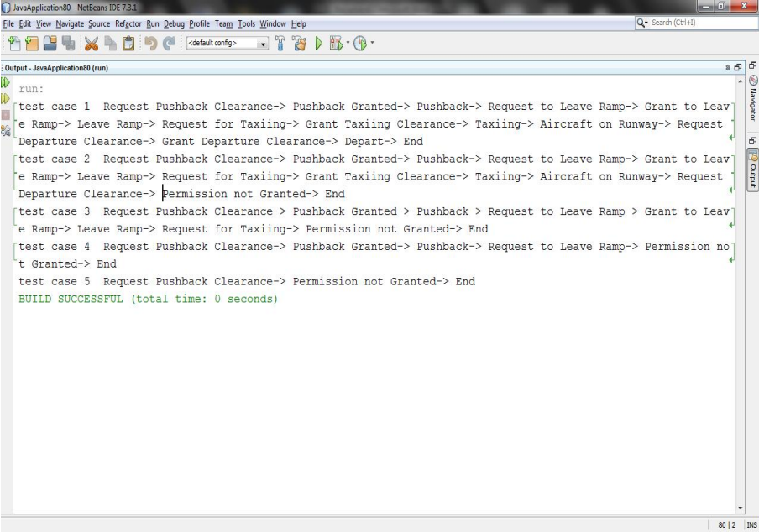Click the 'test case 2' output line

point(374,176)
